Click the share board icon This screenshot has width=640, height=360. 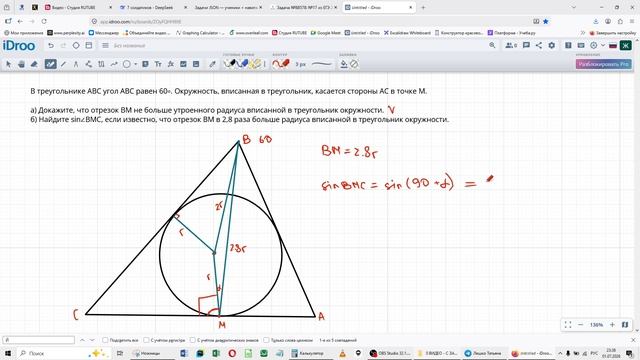click(x=539, y=45)
